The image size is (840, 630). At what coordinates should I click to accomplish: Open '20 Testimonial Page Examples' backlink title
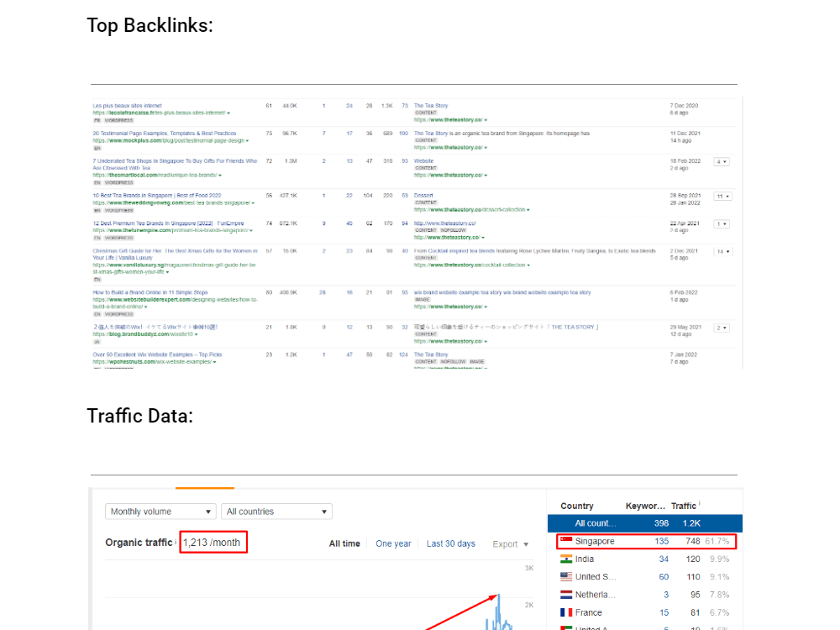coord(165,134)
